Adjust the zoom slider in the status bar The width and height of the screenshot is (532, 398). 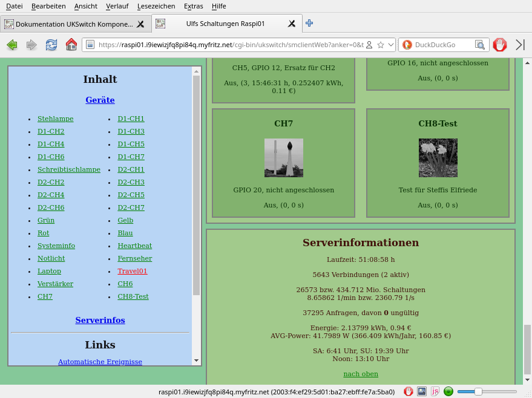click(478, 391)
